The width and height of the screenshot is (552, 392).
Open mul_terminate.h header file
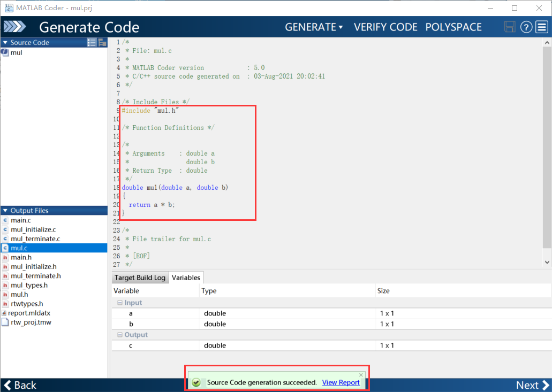click(x=35, y=276)
